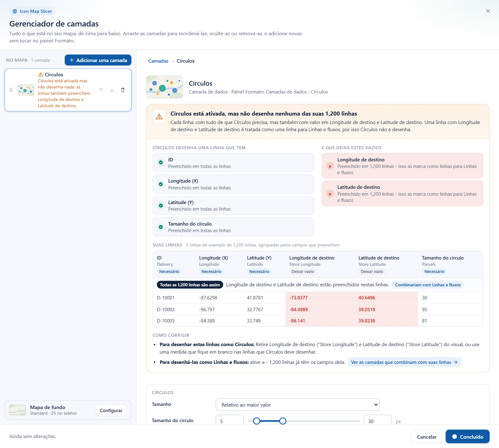Move Círculos layer up with arrow
The height and width of the screenshot is (448, 499).
click(101, 90)
